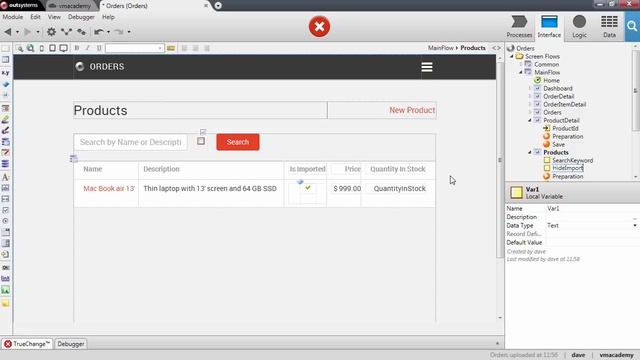
Task: Click the Search button on Products screen
Action: (238, 142)
